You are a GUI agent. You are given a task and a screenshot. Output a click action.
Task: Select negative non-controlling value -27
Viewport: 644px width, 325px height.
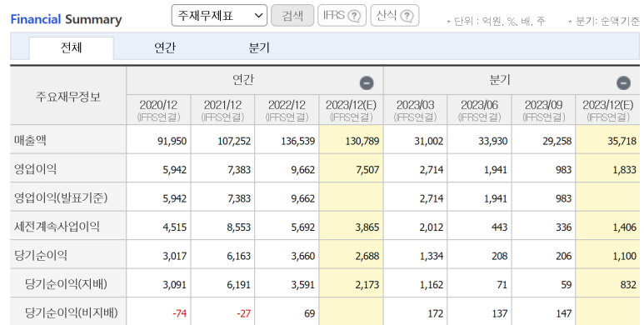click(x=243, y=313)
